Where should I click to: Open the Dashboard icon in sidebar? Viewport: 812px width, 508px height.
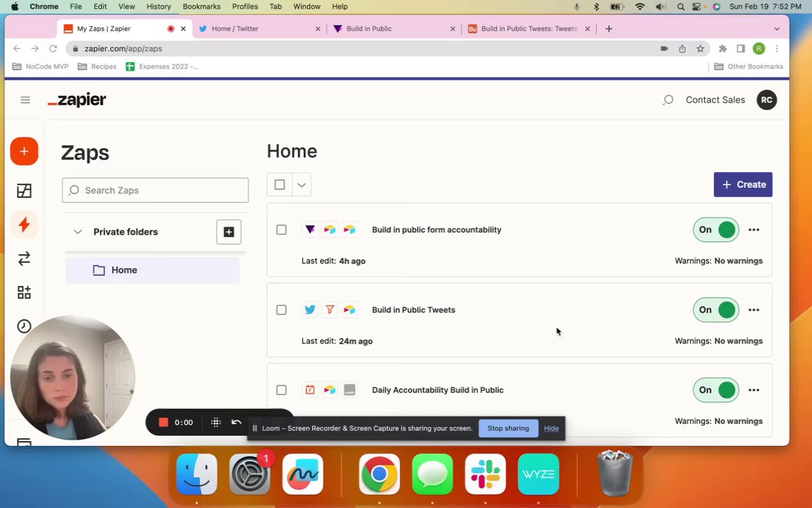[x=25, y=190]
